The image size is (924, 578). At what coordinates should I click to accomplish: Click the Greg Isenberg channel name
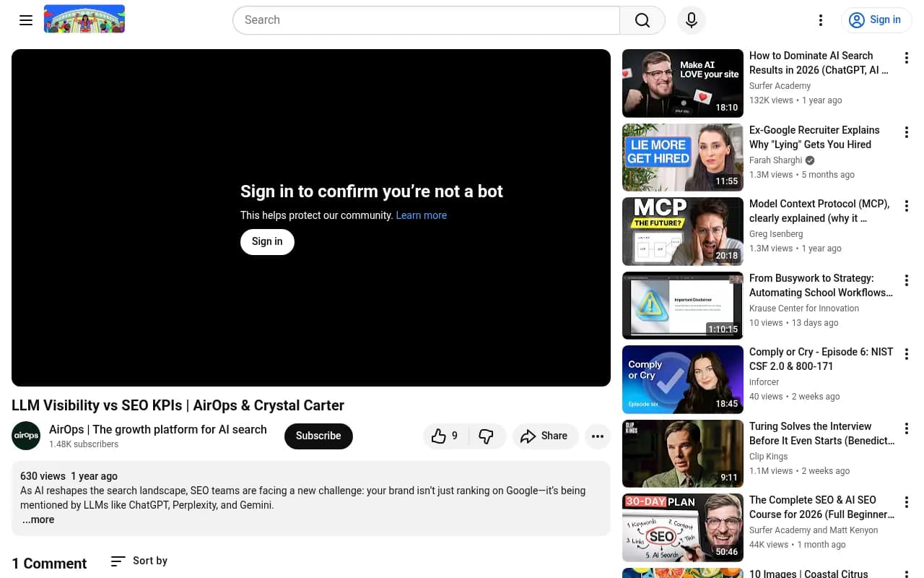click(776, 234)
